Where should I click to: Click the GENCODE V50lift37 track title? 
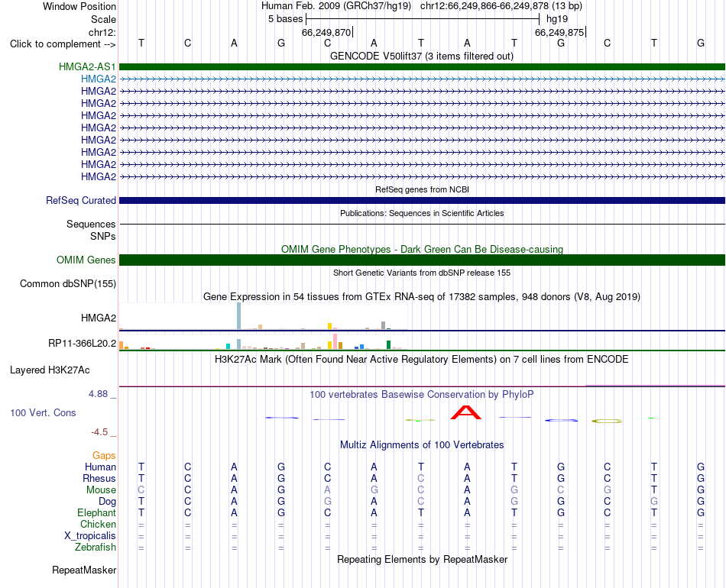(x=421, y=56)
